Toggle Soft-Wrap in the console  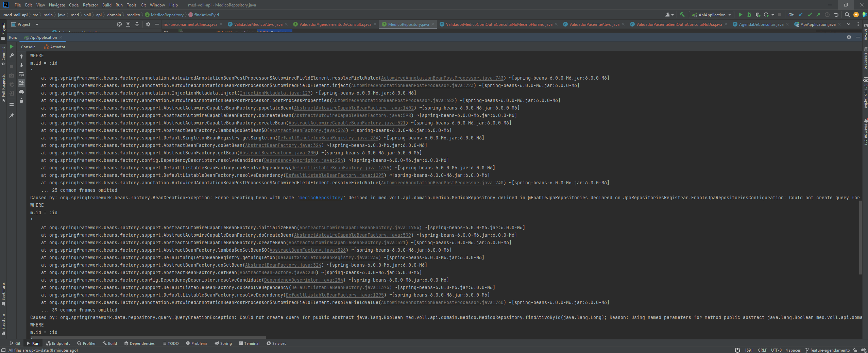point(21,74)
